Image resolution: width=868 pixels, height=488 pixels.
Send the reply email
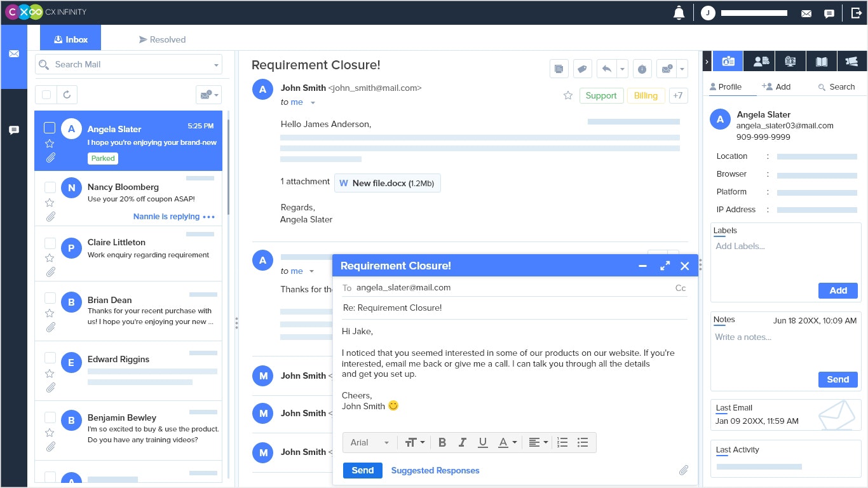tap(363, 470)
